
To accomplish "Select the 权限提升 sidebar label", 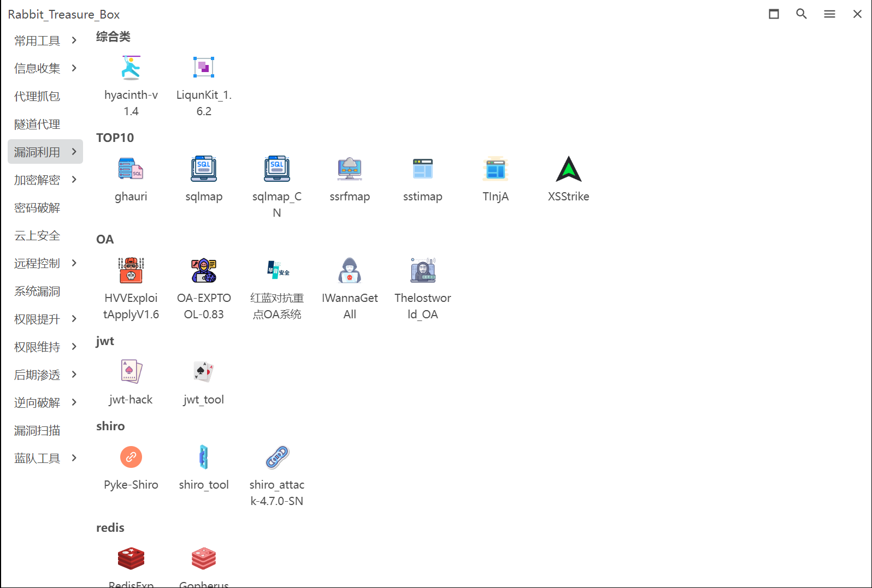I will 37,319.
